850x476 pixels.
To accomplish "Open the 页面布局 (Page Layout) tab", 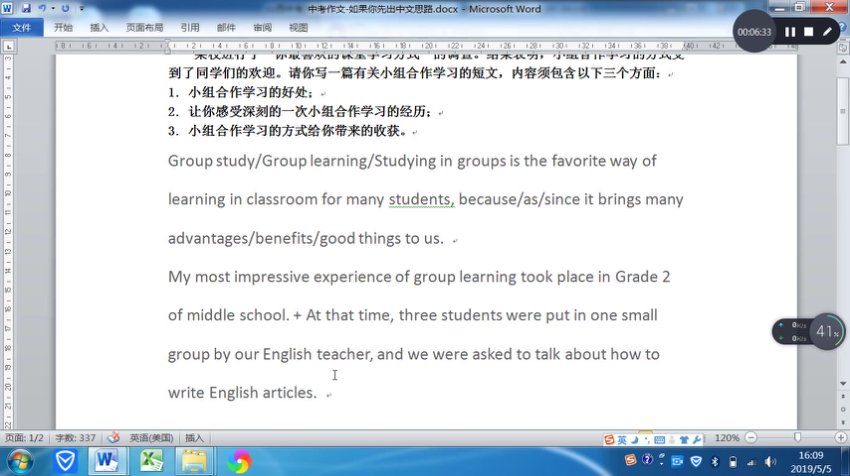I will point(144,28).
